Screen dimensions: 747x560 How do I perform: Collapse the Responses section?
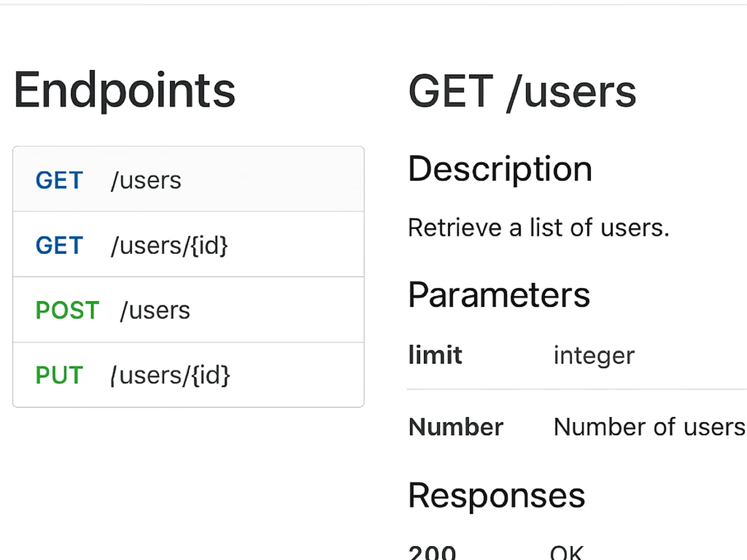pos(496,496)
